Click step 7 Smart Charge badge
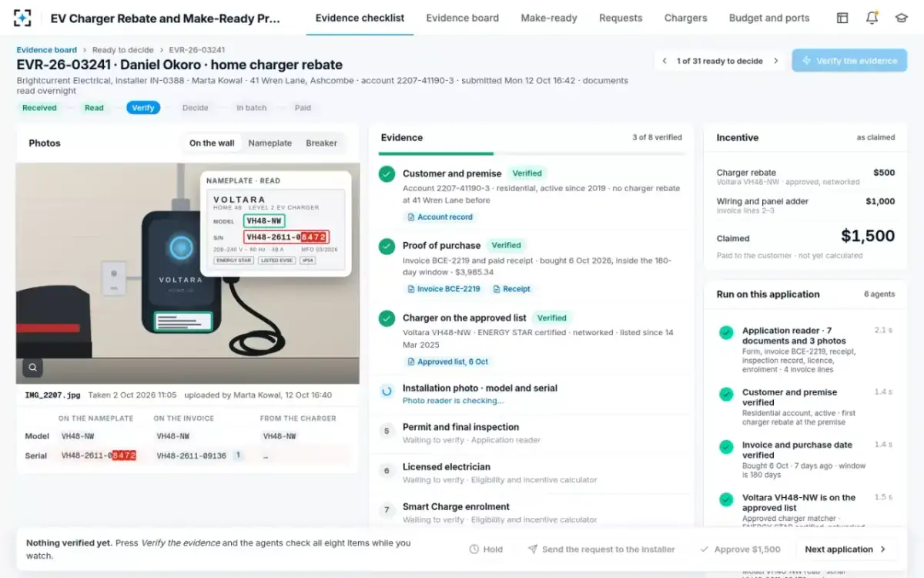924x578 pixels. [387, 510]
